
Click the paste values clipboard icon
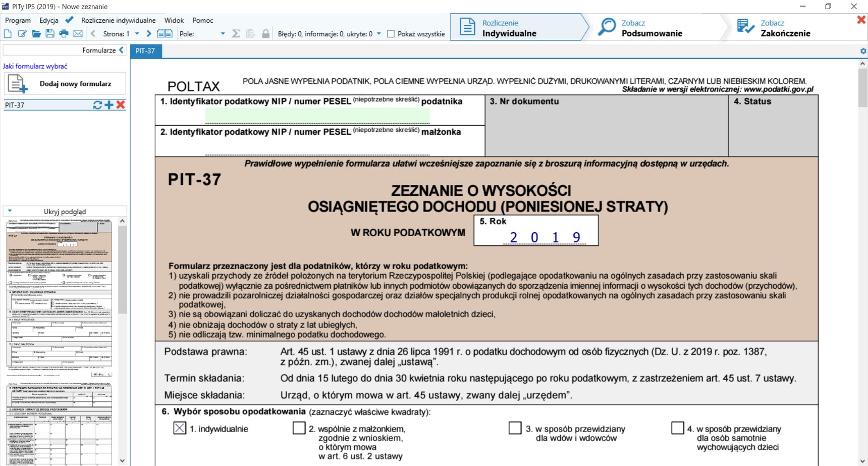[x=250, y=34]
